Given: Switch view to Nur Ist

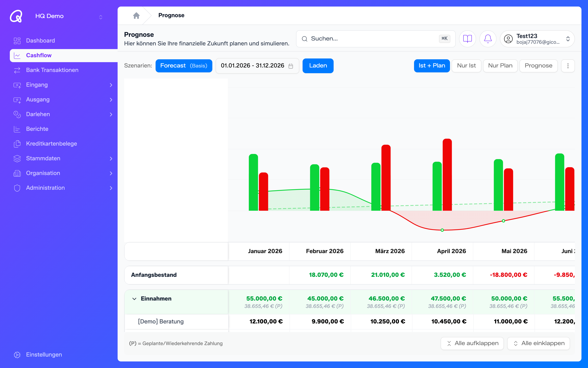Looking at the screenshot, I should pos(466,66).
